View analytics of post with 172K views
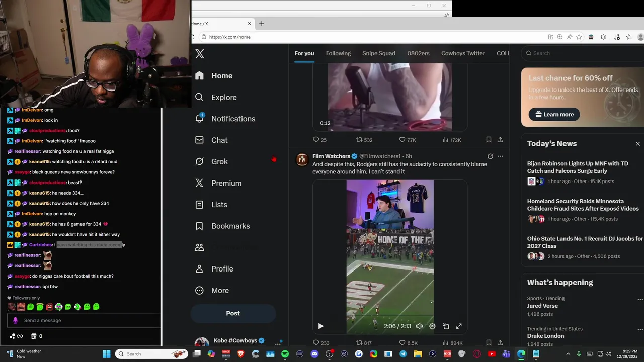Viewport: 644px width, 362px height. pos(452,140)
